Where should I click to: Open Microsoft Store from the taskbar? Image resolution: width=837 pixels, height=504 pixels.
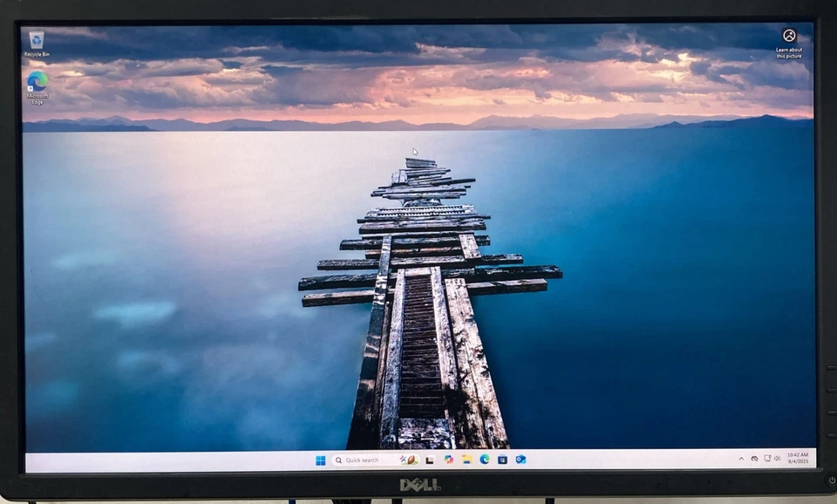(x=503, y=460)
